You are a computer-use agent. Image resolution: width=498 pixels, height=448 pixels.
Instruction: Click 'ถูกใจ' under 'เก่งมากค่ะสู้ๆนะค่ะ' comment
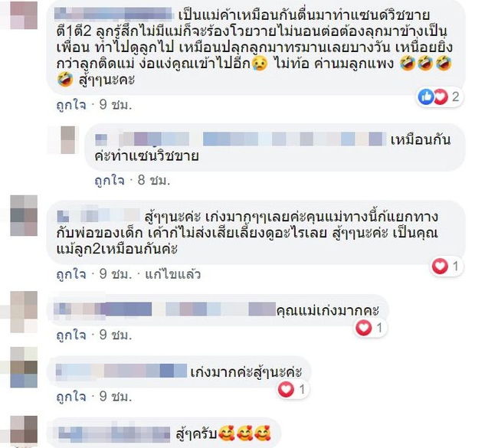click(71, 397)
